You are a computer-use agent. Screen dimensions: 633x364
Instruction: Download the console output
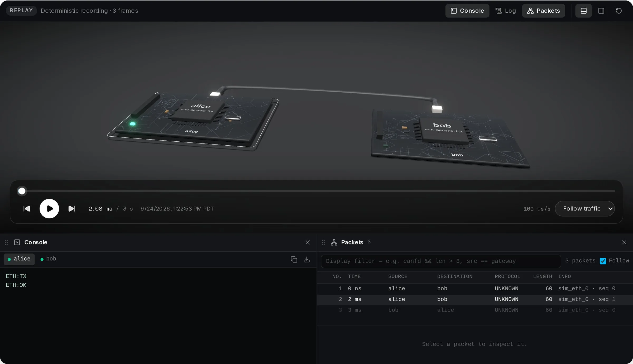click(x=307, y=260)
